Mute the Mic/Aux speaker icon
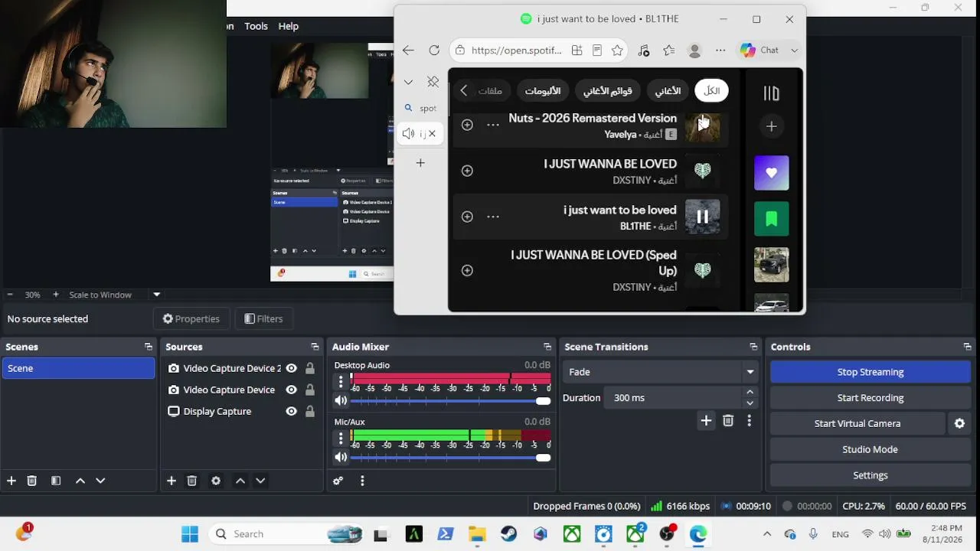This screenshot has width=980, height=551. click(341, 457)
